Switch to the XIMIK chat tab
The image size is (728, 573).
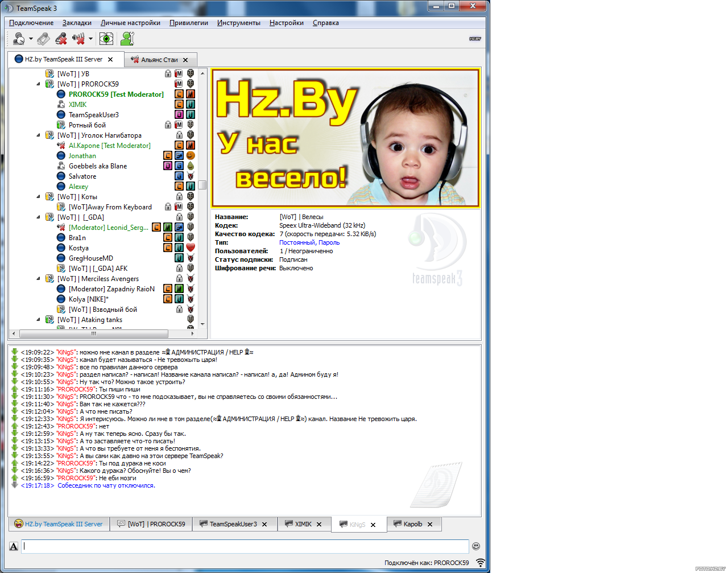[x=304, y=524]
